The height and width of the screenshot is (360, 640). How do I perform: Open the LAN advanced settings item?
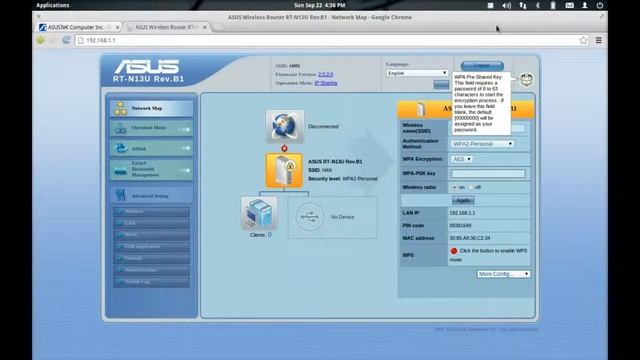(x=151, y=223)
